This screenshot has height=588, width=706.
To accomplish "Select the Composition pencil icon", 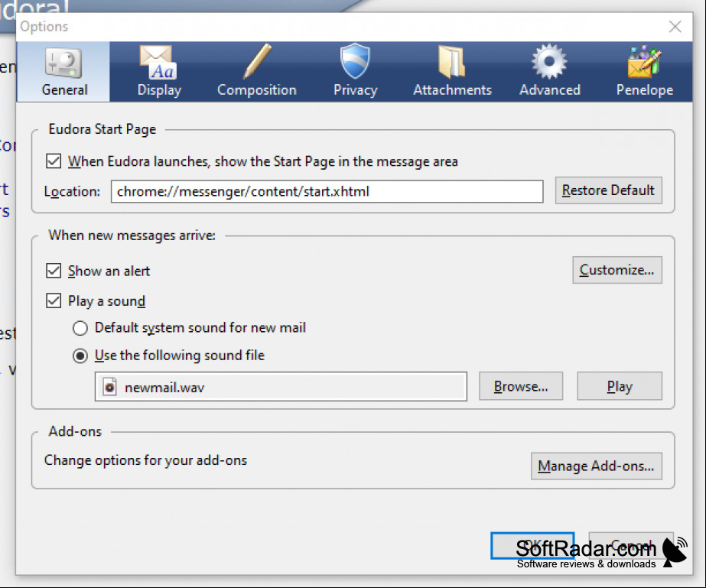I will pos(257,61).
